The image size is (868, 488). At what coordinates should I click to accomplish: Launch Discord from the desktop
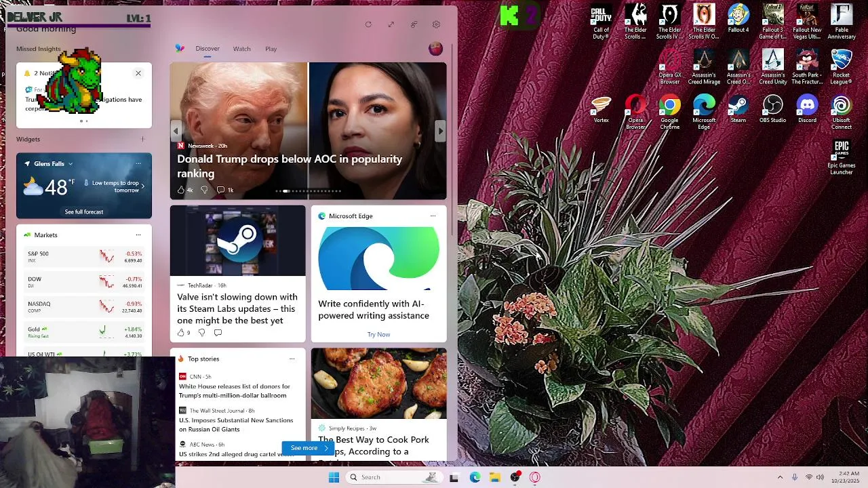(x=807, y=109)
